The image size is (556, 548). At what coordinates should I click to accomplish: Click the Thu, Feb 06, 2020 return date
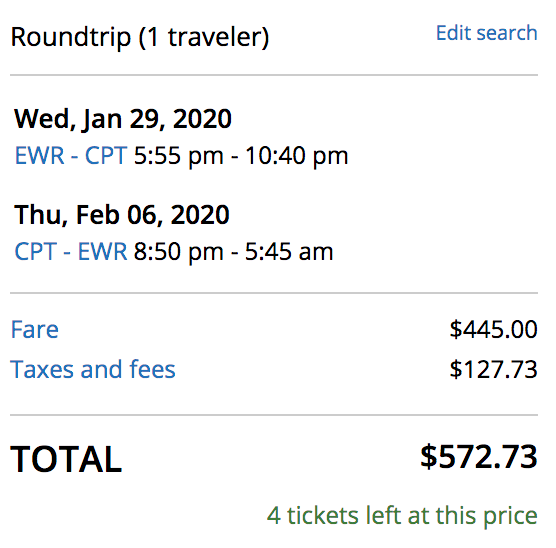pyautogui.click(x=122, y=215)
